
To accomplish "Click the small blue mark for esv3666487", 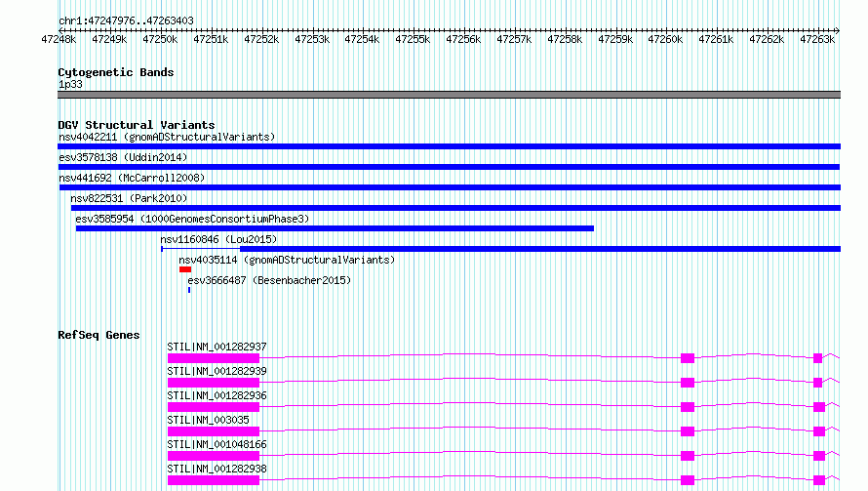I will pos(189,290).
